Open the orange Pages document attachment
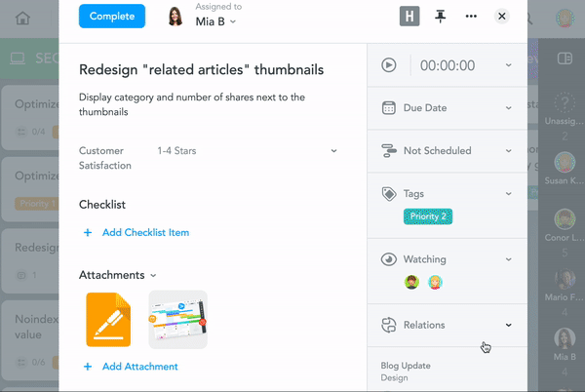 point(108,320)
